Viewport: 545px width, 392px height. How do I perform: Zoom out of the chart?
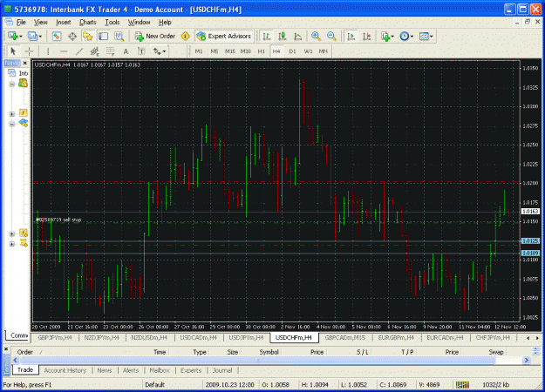coord(331,36)
